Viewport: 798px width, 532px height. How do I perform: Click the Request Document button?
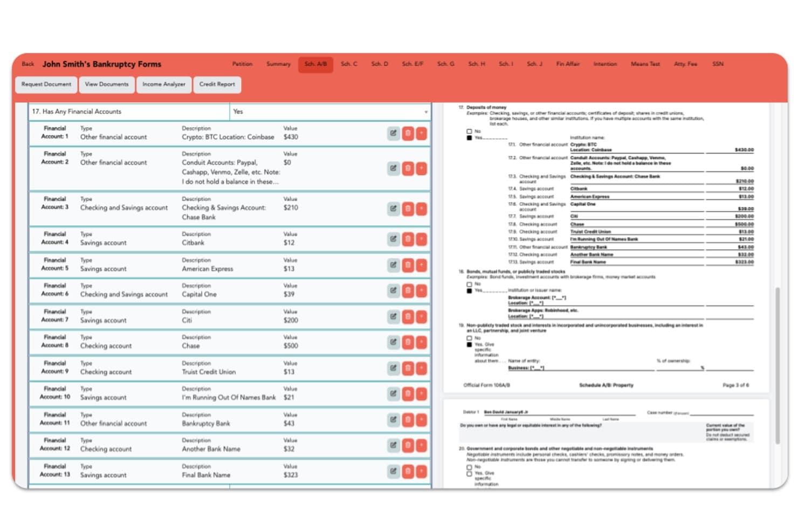coord(46,85)
